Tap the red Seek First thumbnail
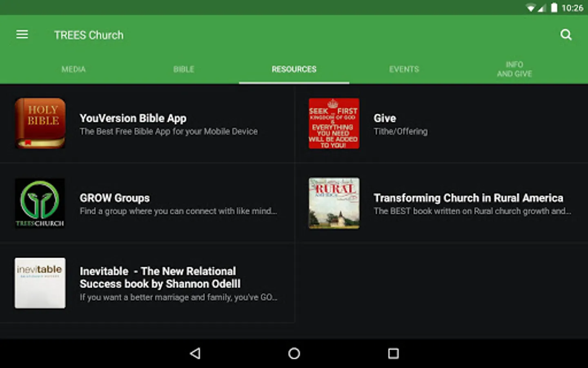Screen dimensions: 588x368 point(334,123)
